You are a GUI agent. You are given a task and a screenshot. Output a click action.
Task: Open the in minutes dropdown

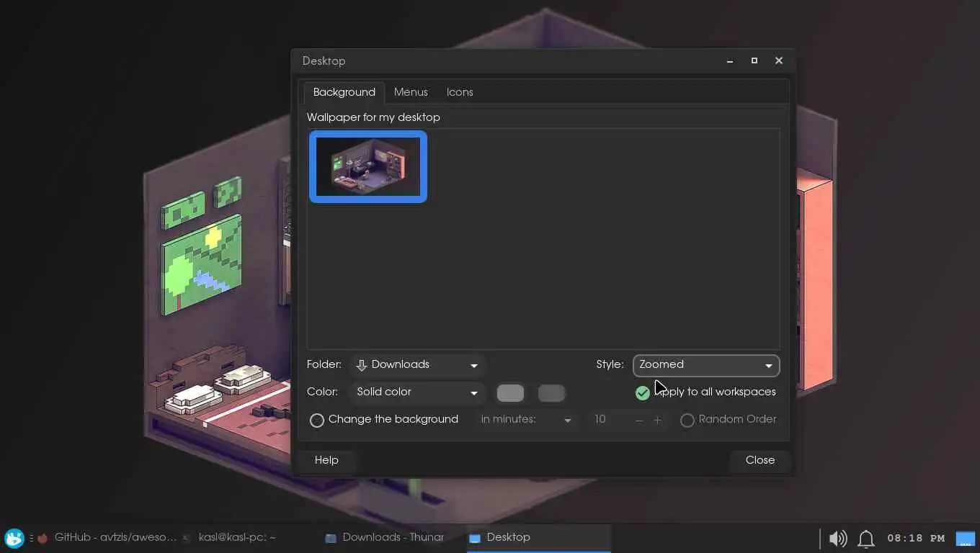pos(527,420)
